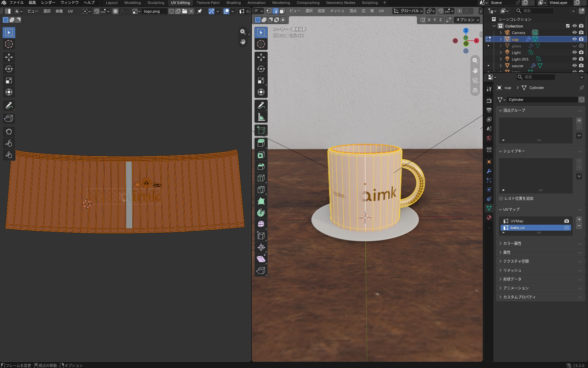This screenshot has height=368, width=588.
Task: Choose the Loop Cut tool
Action: tap(261, 178)
